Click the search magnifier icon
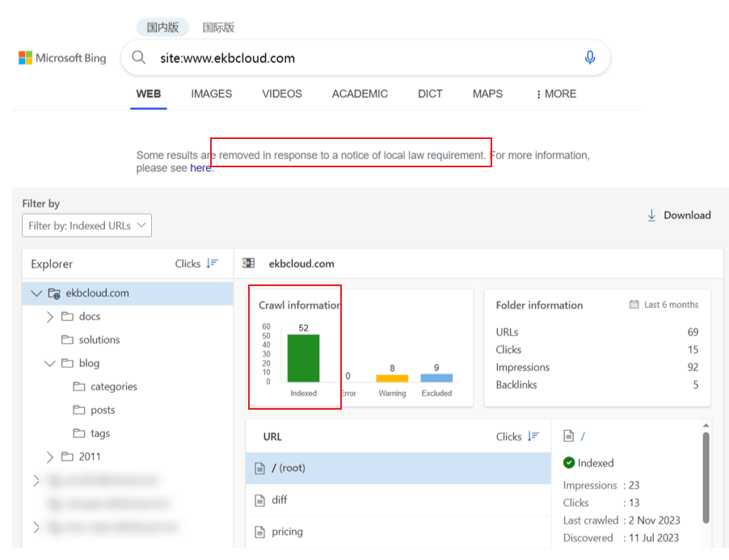The width and height of the screenshot is (729, 560). [x=138, y=57]
